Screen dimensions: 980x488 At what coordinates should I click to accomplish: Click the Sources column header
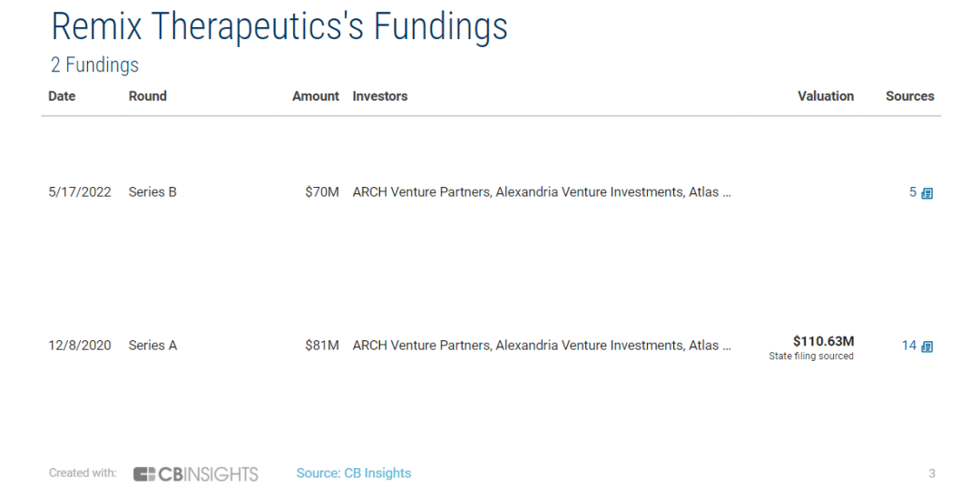tap(909, 96)
